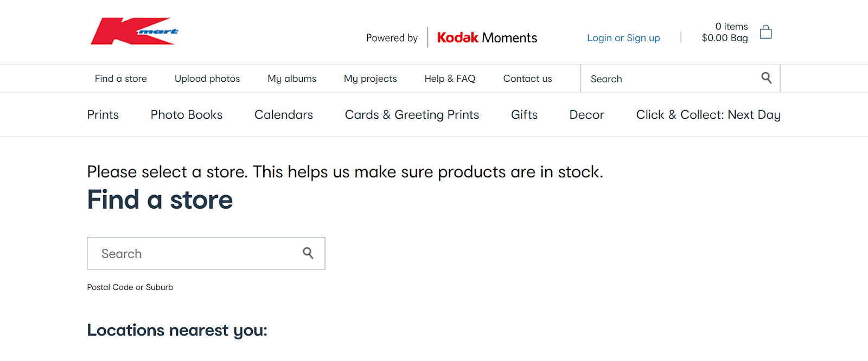868x361 pixels.
Task: Select the Prints category
Action: point(103,115)
